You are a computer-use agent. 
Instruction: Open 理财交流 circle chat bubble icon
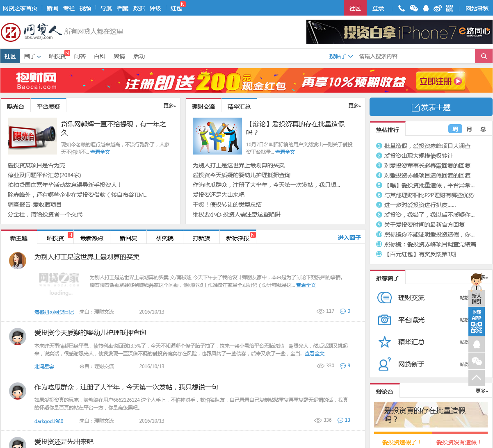click(x=384, y=298)
